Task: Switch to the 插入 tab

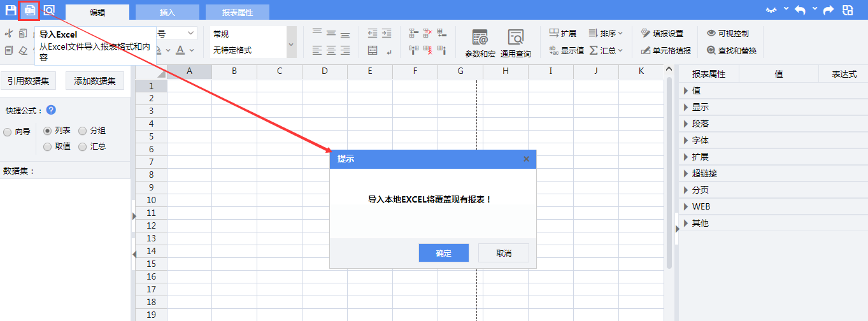Action: (x=167, y=12)
